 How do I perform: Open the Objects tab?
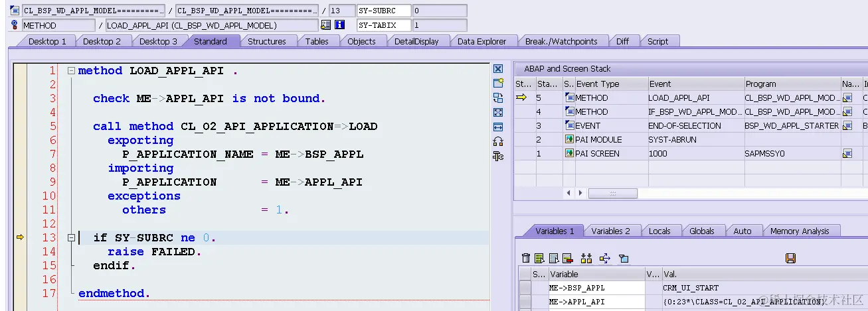tap(361, 41)
